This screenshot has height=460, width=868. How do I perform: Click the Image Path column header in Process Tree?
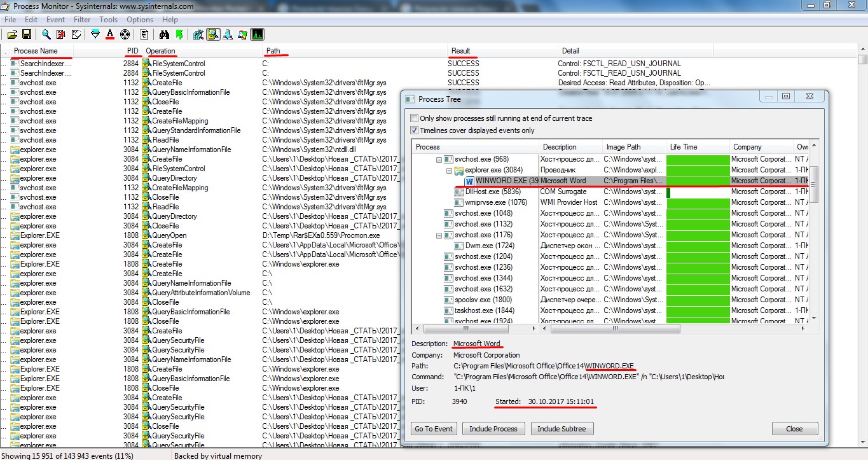pyautogui.click(x=634, y=147)
